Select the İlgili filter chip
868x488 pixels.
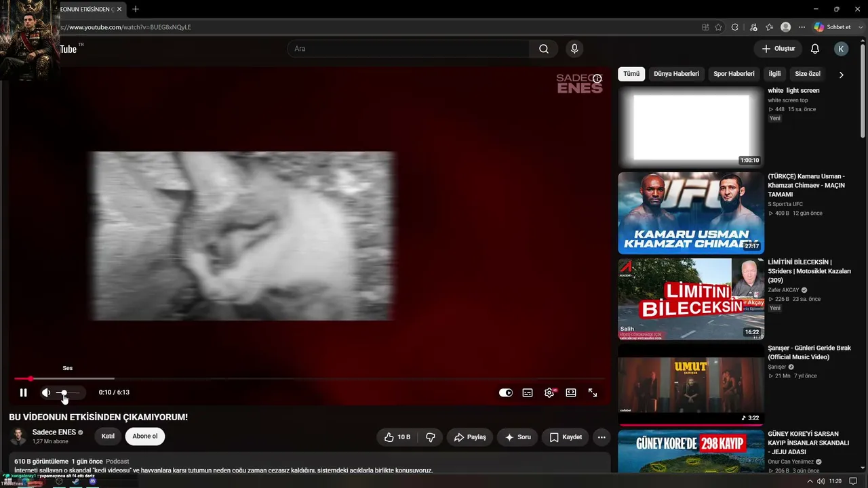[x=774, y=74]
